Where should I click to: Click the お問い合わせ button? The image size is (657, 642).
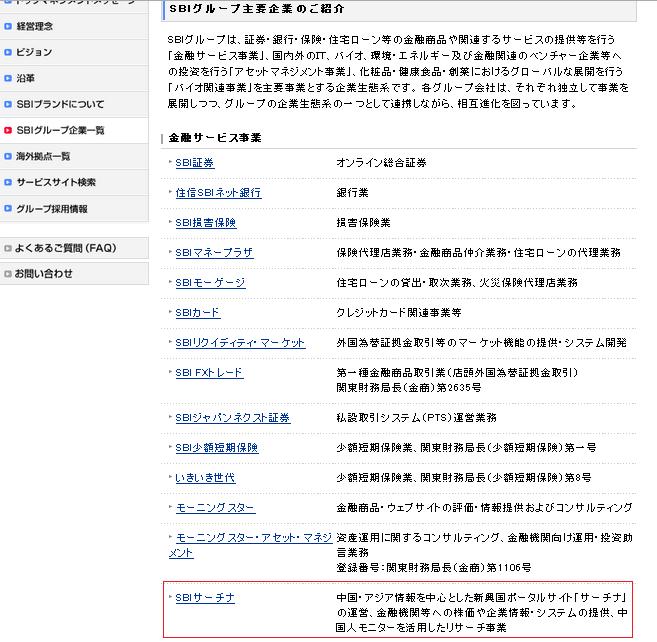click(74, 274)
